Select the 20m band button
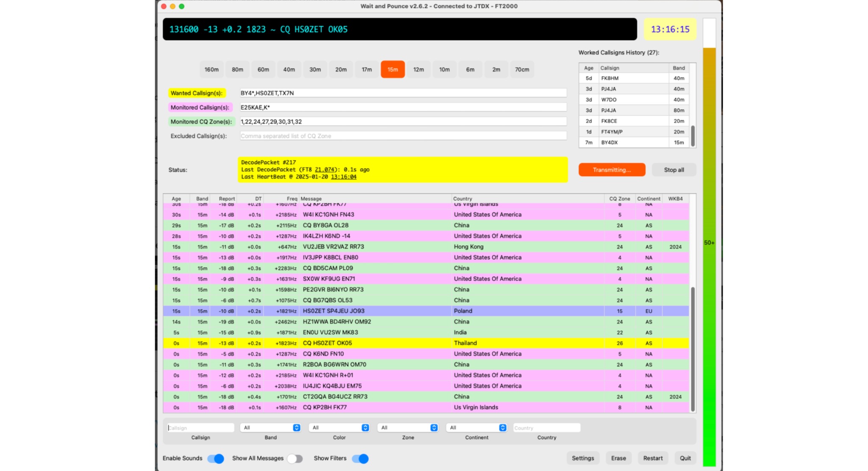The image size is (868, 471). (341, 69)
